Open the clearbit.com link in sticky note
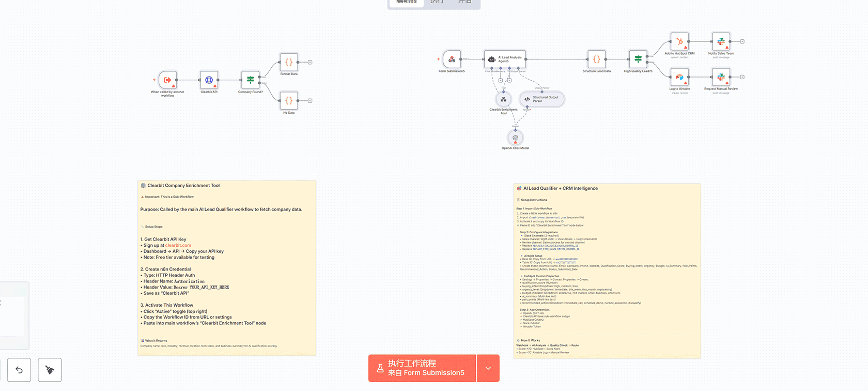Viewport: 868px width, 391px height. point(178,245)
